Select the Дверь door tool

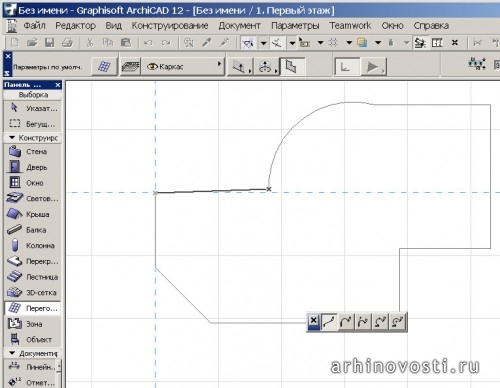[x=32, y=167]
